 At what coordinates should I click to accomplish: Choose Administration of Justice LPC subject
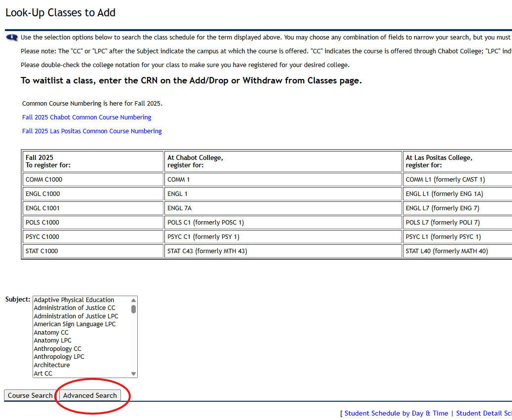tap(76, 316)
